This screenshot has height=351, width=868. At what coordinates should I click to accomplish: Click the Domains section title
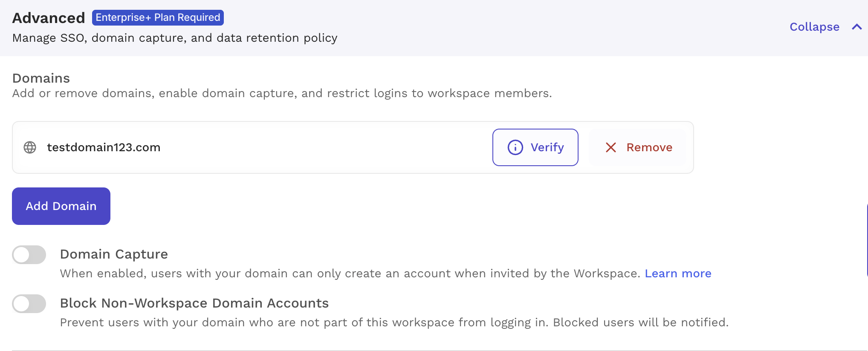pyautogui.click(x=41, y=78)
